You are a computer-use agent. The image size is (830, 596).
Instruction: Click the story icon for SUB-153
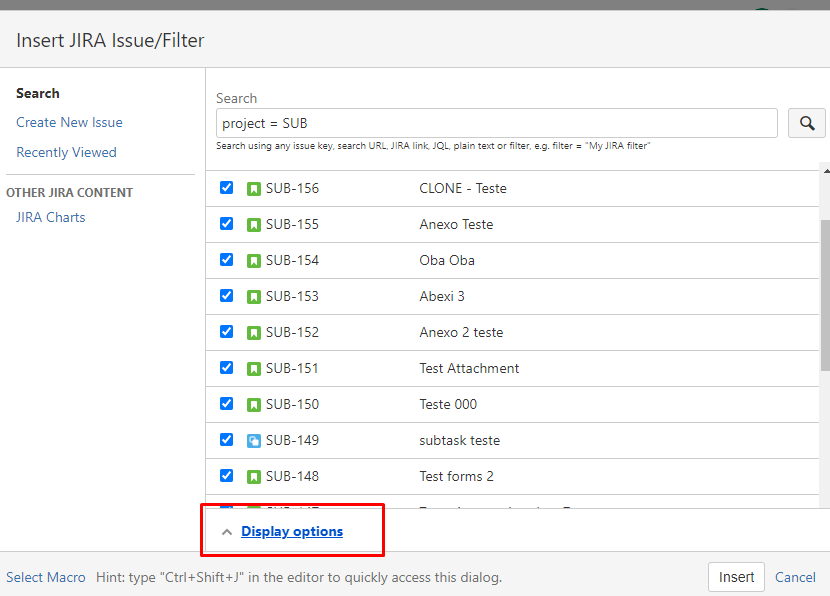pos(254,297)
